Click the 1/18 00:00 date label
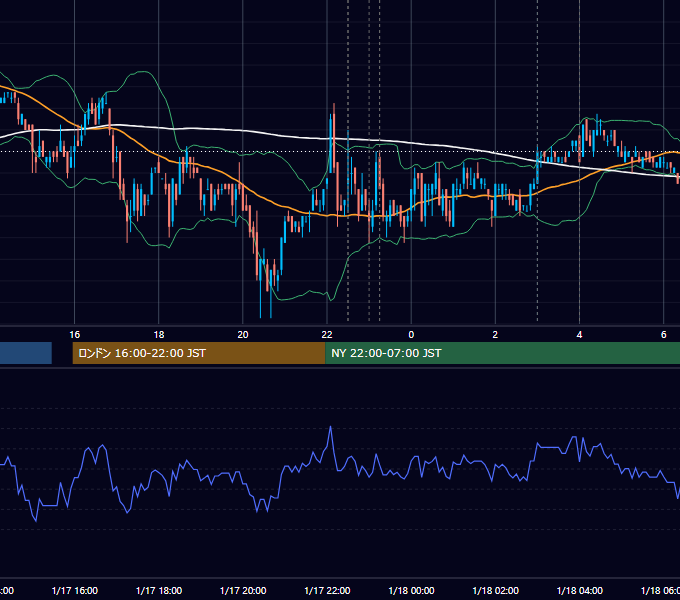Image resolution: width=680 pixels, height=600 pixels. pyautogui.click(x=411, y=590)
